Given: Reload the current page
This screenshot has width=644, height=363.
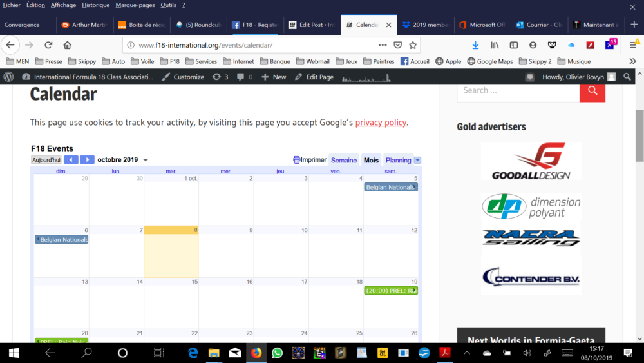Looking at the screenshot, I should [x=48, y=45].
